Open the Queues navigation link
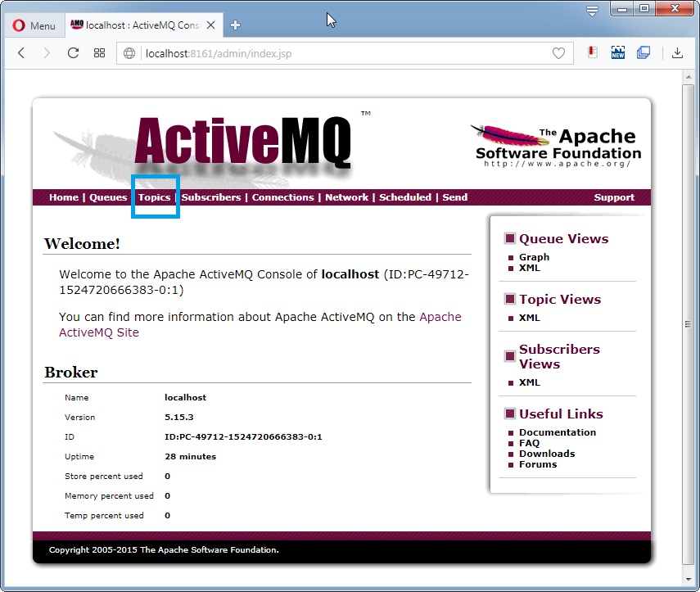Image resolution: width=700 pixels, height=592 pixels. pos(108,197)
